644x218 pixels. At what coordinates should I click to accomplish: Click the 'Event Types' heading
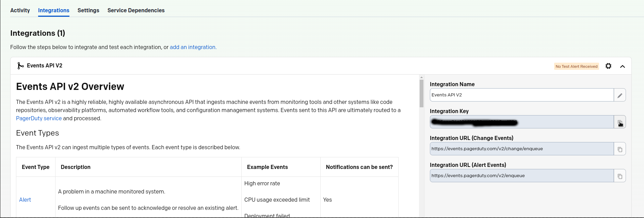[x=37, y=133]
